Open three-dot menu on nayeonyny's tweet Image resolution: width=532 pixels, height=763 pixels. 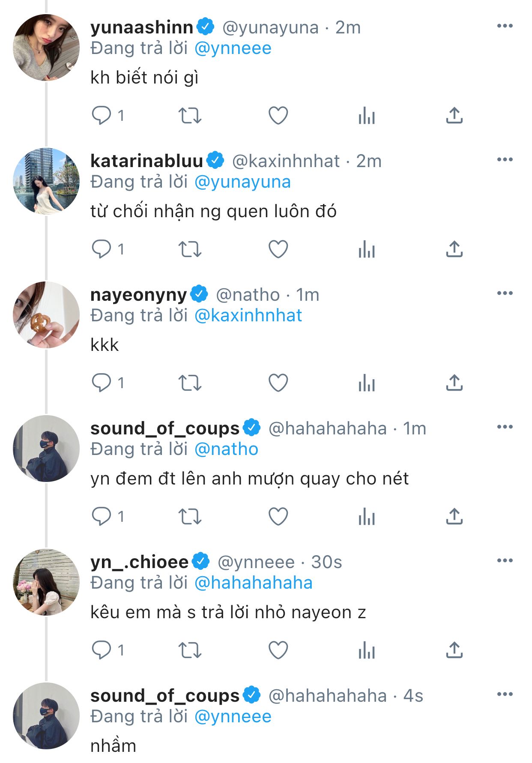pos(505,293)
